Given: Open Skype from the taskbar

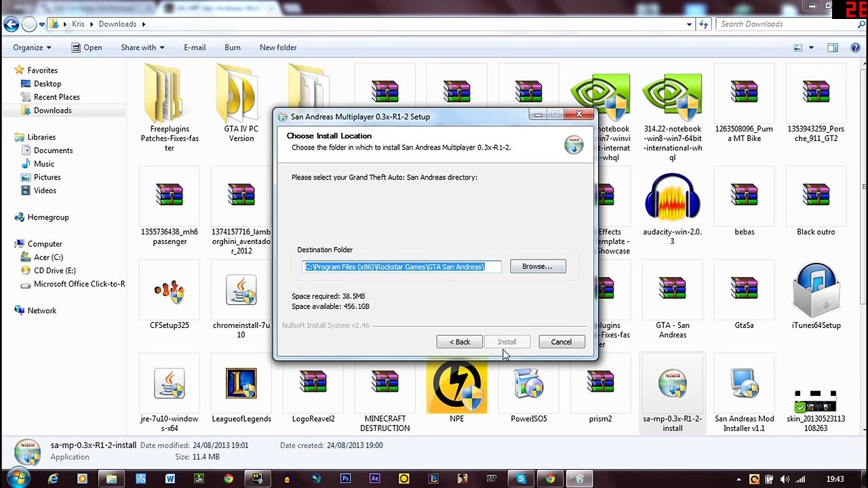Looking at the screenshot, I should click(521, 479).
